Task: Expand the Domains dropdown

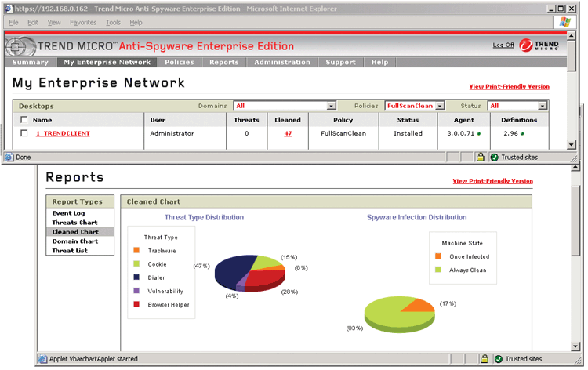Action: tap(331, 105)
